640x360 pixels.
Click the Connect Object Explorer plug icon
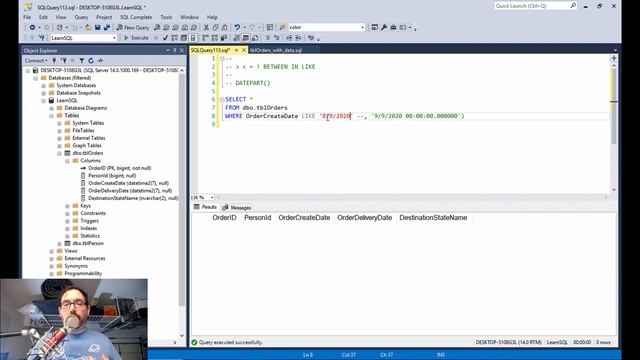click(54, 60)
